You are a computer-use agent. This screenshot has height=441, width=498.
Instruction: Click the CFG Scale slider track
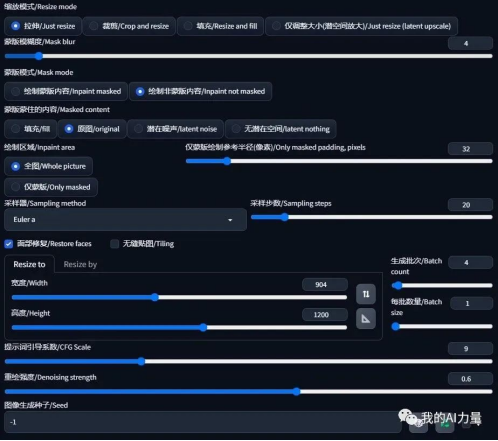pyautogui.click(x=249, y=361)
